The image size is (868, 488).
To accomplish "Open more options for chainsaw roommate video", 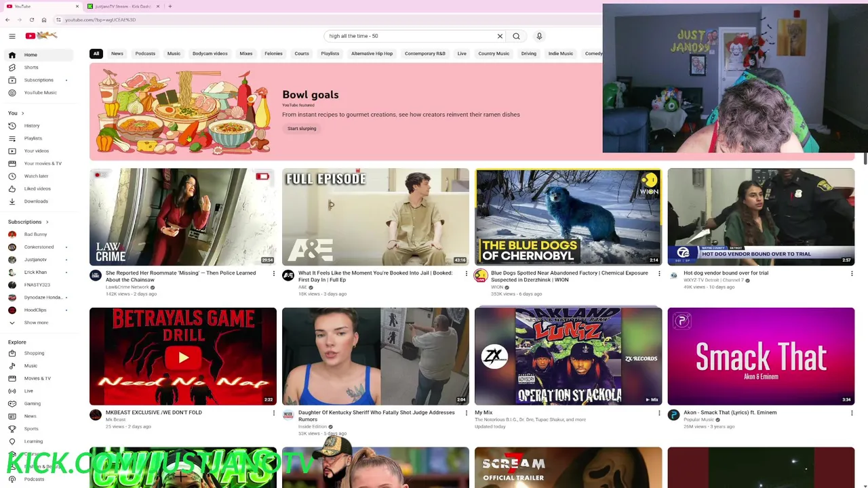I will pos(274,274).
